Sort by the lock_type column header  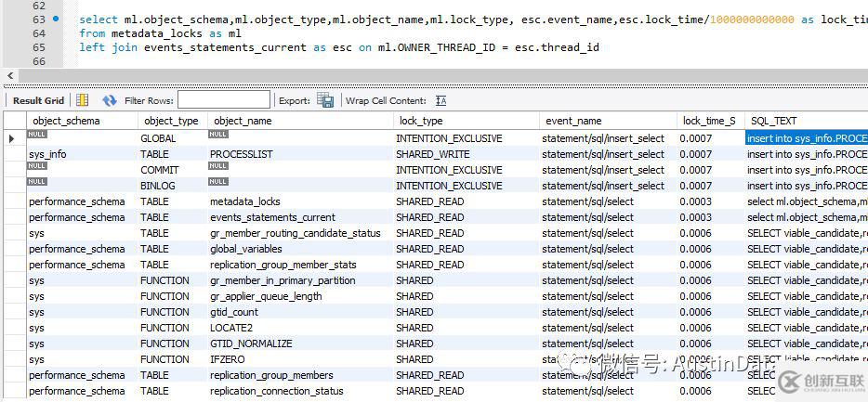point(467,121)
